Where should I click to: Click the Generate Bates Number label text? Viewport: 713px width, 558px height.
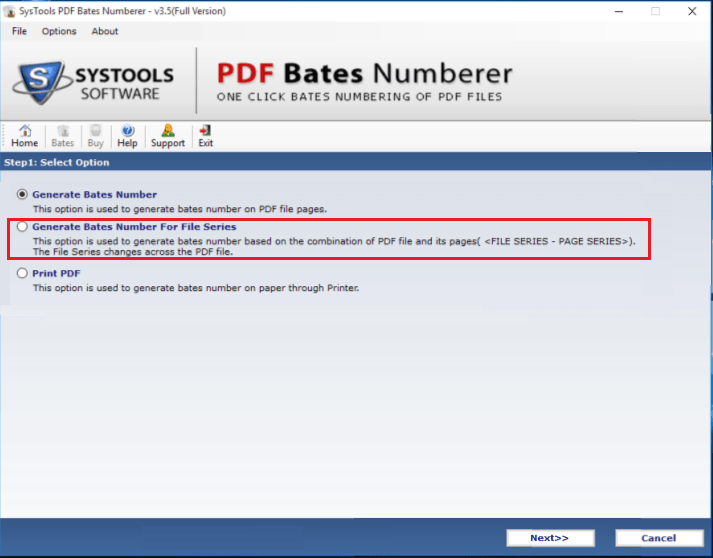pos(95,194)
